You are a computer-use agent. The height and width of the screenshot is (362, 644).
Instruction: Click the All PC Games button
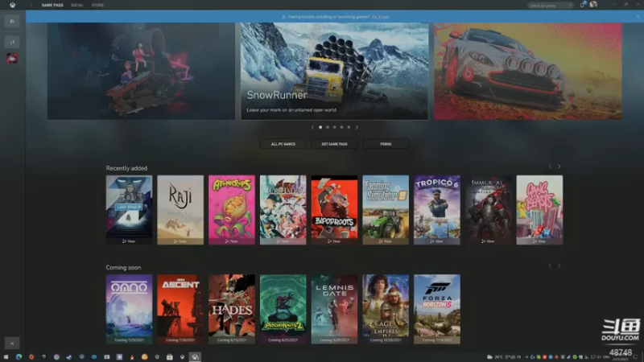[x=283, y=144]
